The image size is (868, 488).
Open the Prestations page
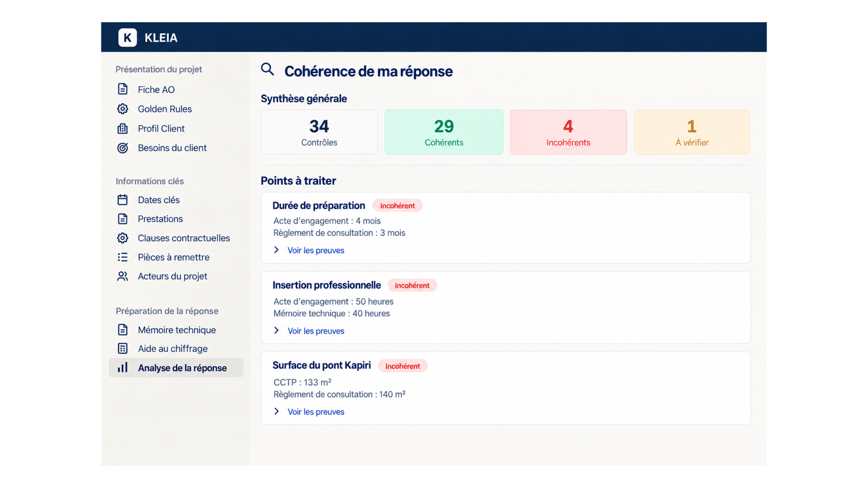pyautogui.click(x=160, y=219)
